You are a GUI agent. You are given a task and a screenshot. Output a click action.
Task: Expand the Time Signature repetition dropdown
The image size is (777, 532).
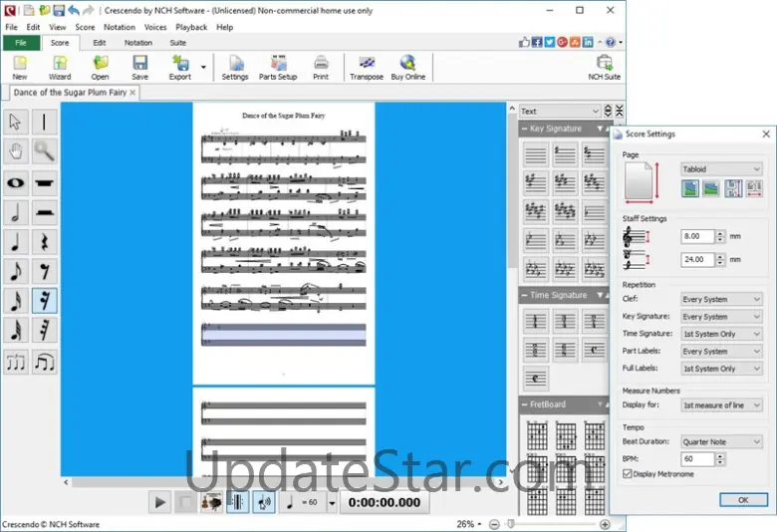coord(721,334)
